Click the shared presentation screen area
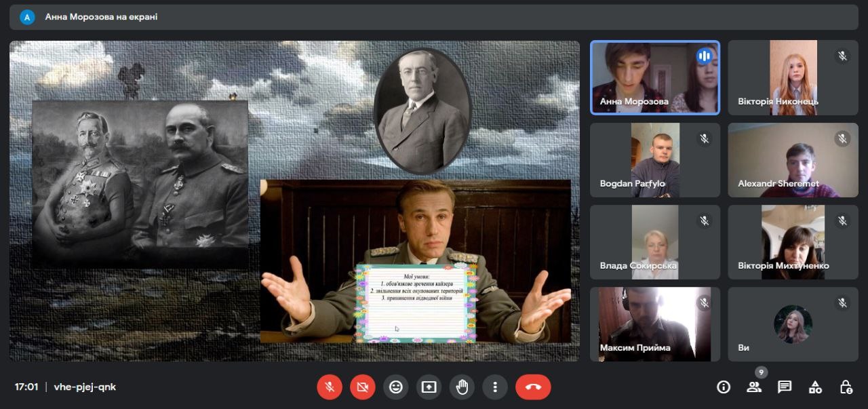 tap(294, 201)
